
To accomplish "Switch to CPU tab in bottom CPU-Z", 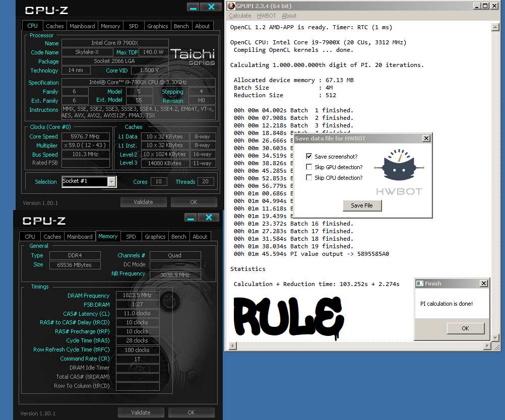I will pyautogui.click(x=30, y=237).
